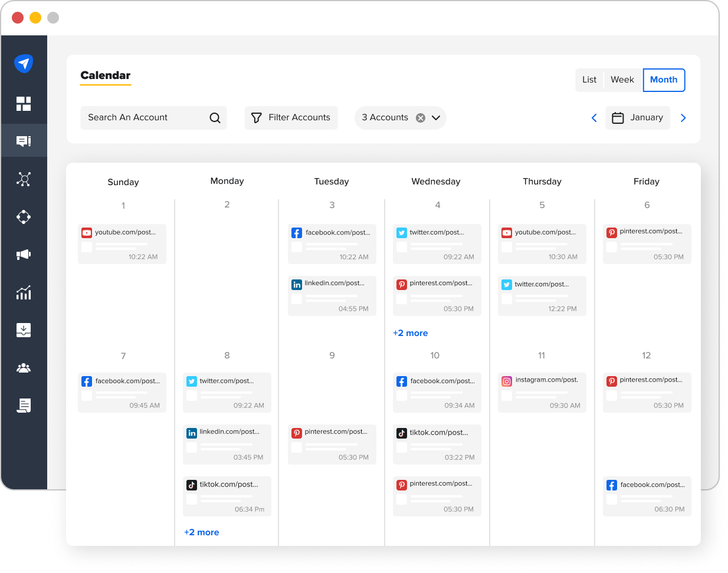Show +2 more posts on Monday the 8th

coord(201,532)
